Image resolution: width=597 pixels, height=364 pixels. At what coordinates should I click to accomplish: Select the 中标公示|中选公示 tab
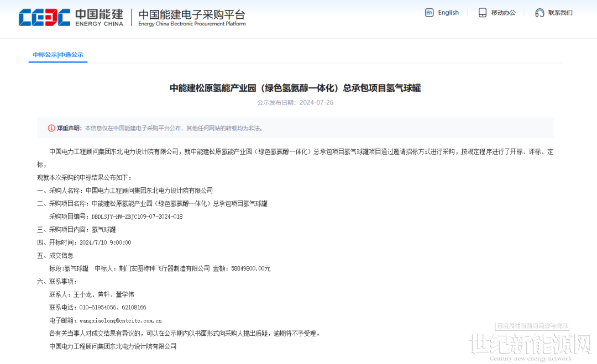click(58, 55)
